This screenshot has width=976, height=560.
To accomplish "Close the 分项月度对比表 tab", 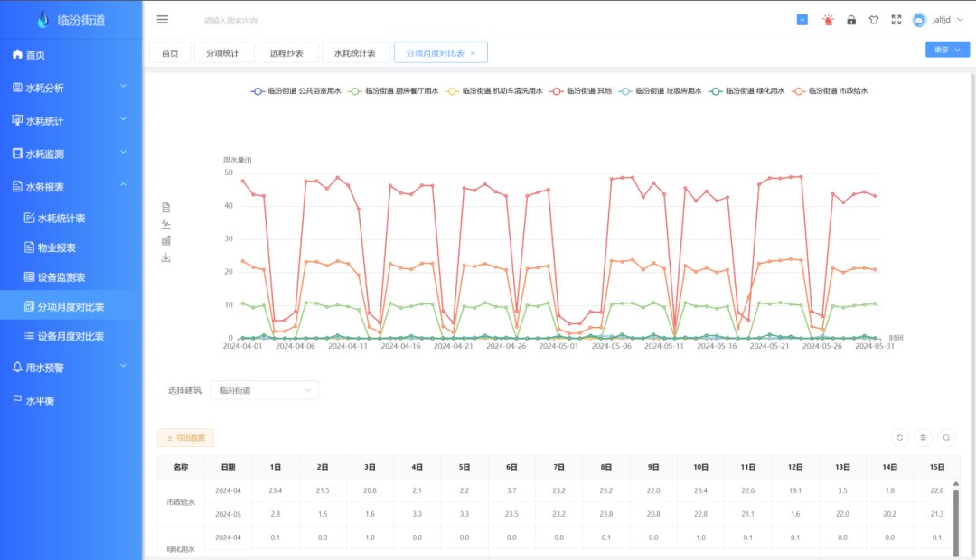I will pos(473,54).
